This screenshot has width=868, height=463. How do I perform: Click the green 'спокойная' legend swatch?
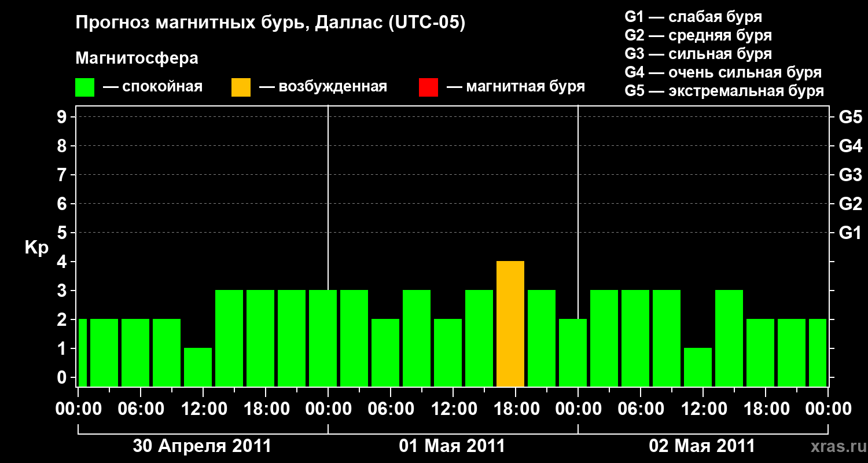(84, 87)
